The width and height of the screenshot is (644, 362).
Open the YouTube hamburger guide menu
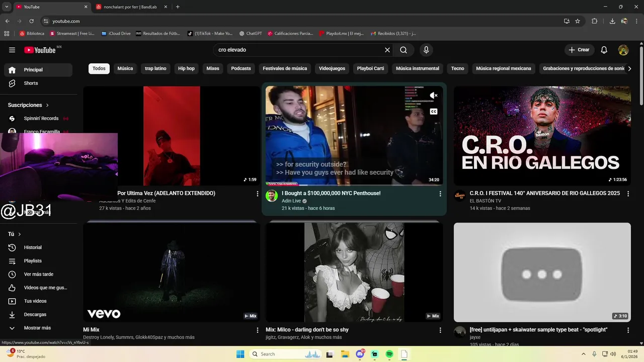pos(12,50)
